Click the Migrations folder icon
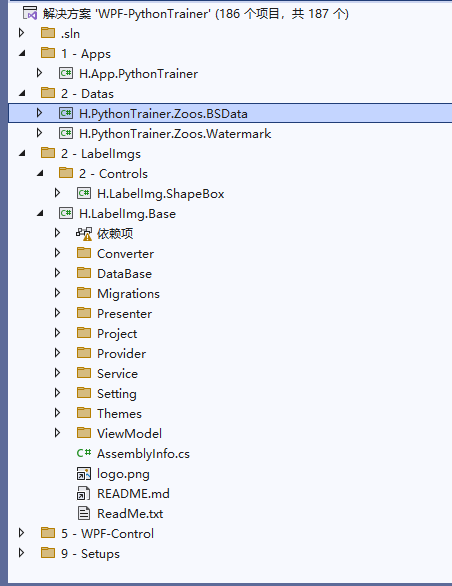Screen dimensions: 452x586 click(x=84, y=293)
